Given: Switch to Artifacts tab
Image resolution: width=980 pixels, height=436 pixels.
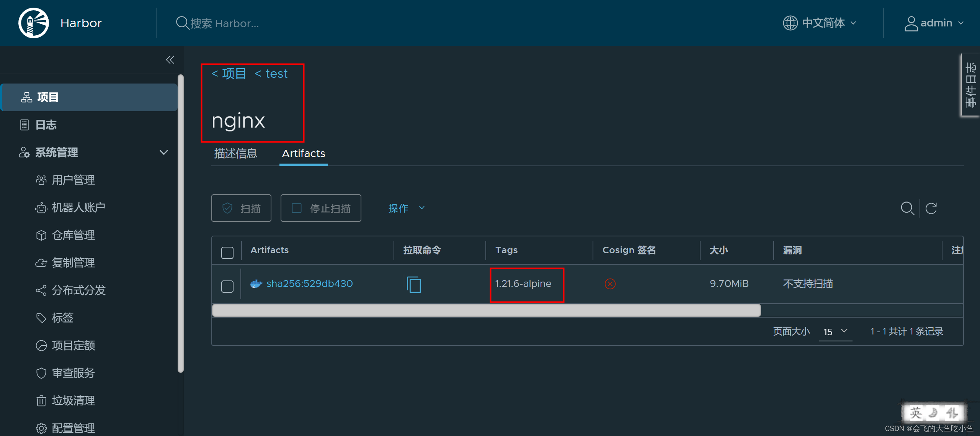Looking at the screenshot, I should coord(304,154).
